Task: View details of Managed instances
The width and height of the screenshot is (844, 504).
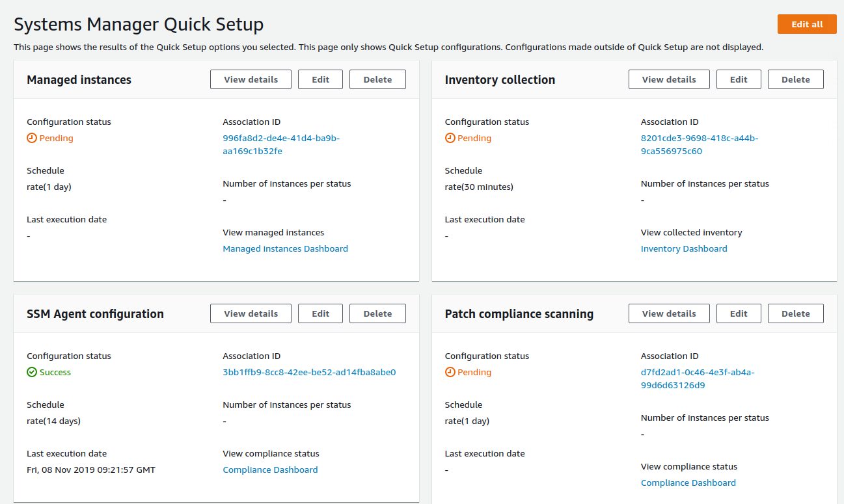Action: [251, 79]
